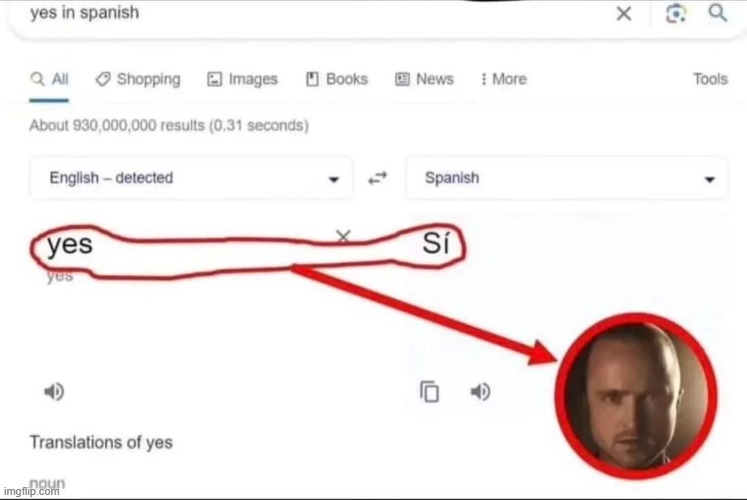The height and width of the screenshot is (500, 747).
Task: Open the More search options menu
Action: click(x=504, y=79)
